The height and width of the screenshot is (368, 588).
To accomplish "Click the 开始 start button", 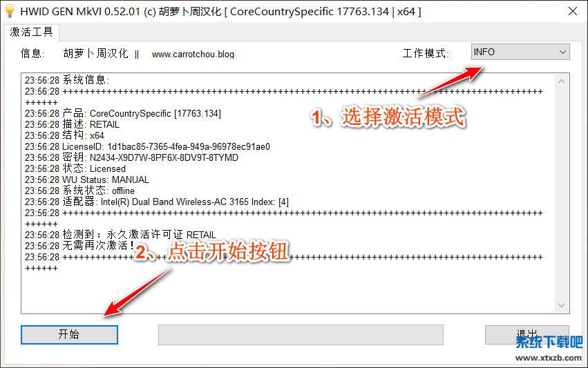I will click(69, 334).
